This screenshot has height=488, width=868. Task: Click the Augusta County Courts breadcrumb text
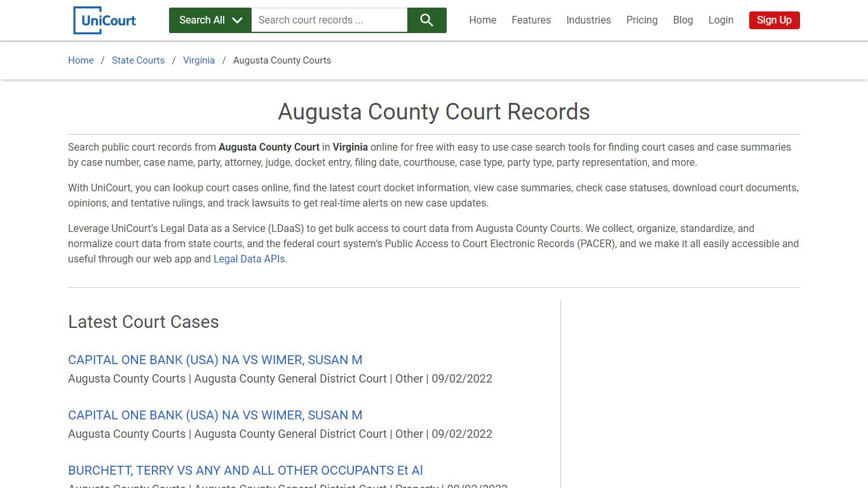pos(282,60)
